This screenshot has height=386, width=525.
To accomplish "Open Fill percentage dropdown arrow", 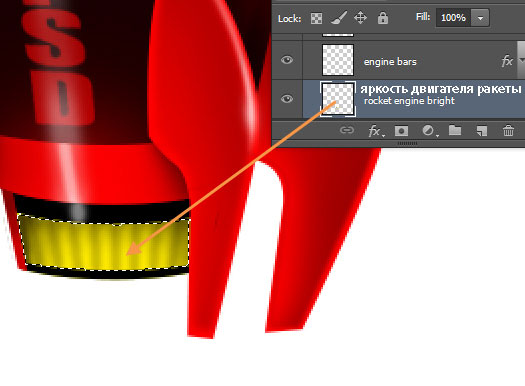I will point(480,18).
